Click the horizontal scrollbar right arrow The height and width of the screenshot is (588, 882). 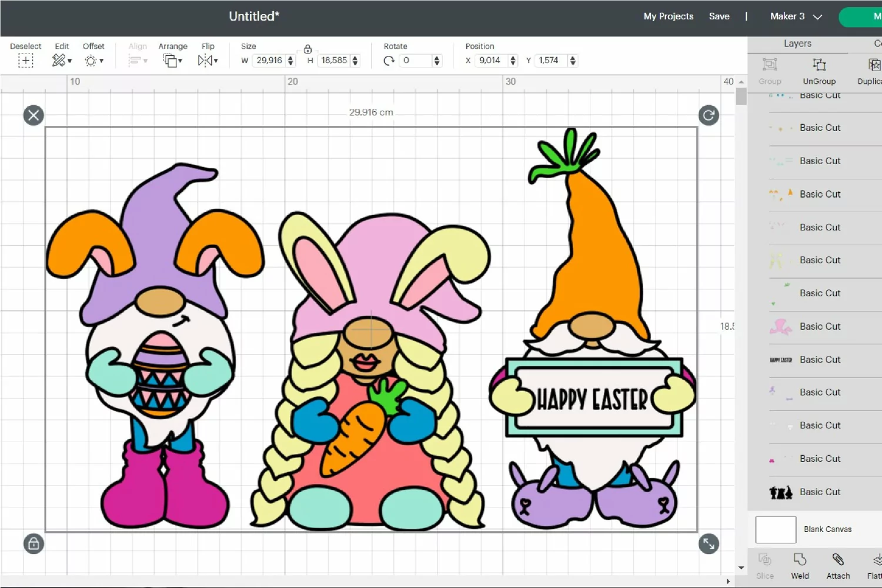[x=728, y=582]
